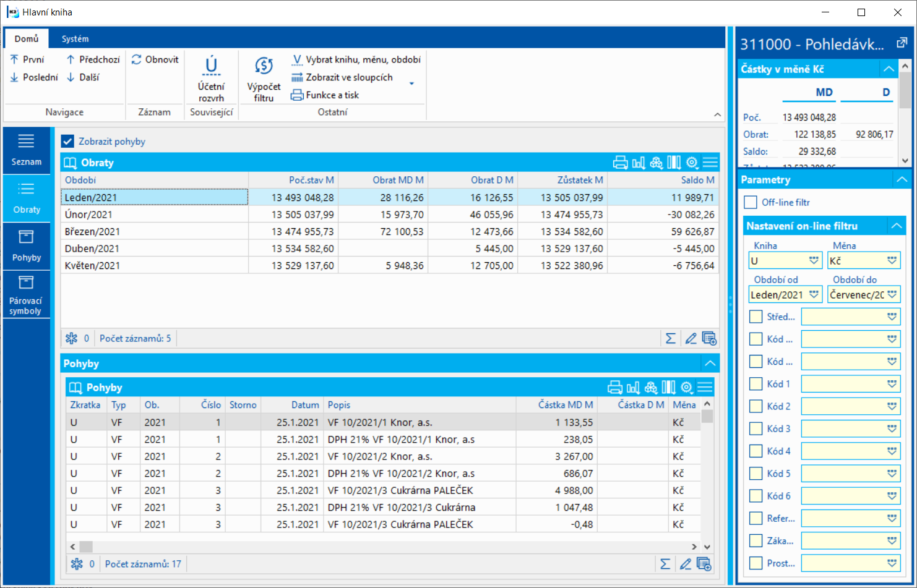
Task: Click the Pohyby horizontal scrollbar thumb
Action: [86, 547]
